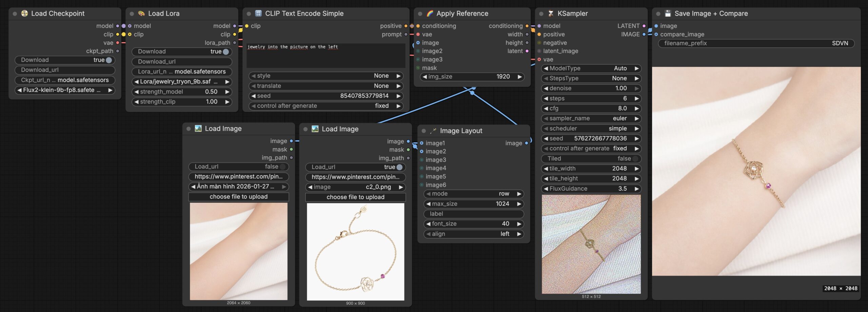This screenshot has width=868, height=312.
Task: Click the Save Image floppy disk icon
Action: [668, 14]
